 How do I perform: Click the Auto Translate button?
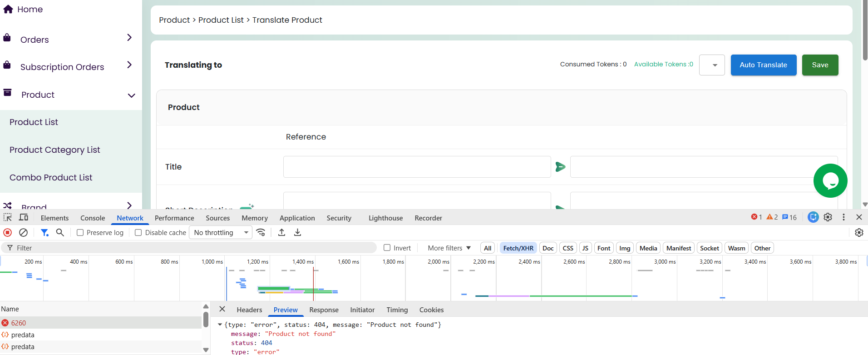(x=764, y=65)
